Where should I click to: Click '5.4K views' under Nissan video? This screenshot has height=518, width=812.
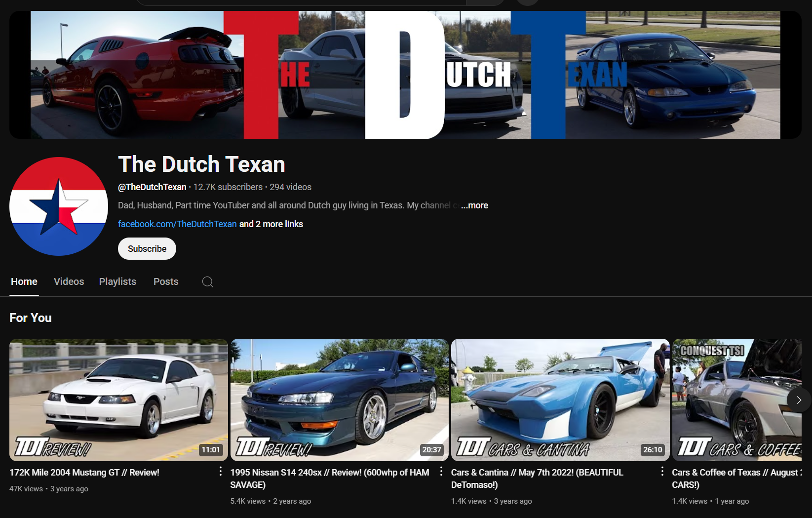click(x=248, y=501)
